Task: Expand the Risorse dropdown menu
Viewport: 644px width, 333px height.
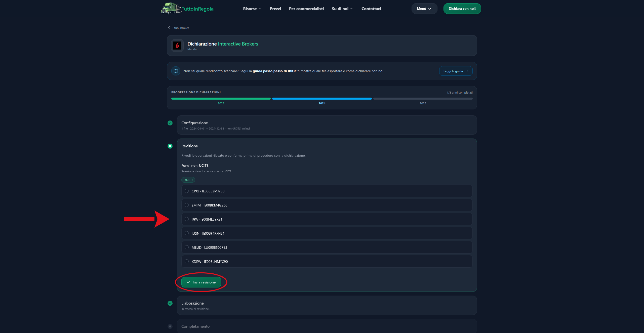Action: 252,9
